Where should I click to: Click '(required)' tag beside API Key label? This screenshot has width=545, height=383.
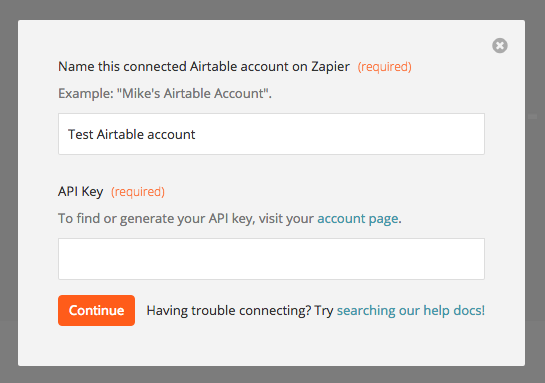(x=138, y=192)
